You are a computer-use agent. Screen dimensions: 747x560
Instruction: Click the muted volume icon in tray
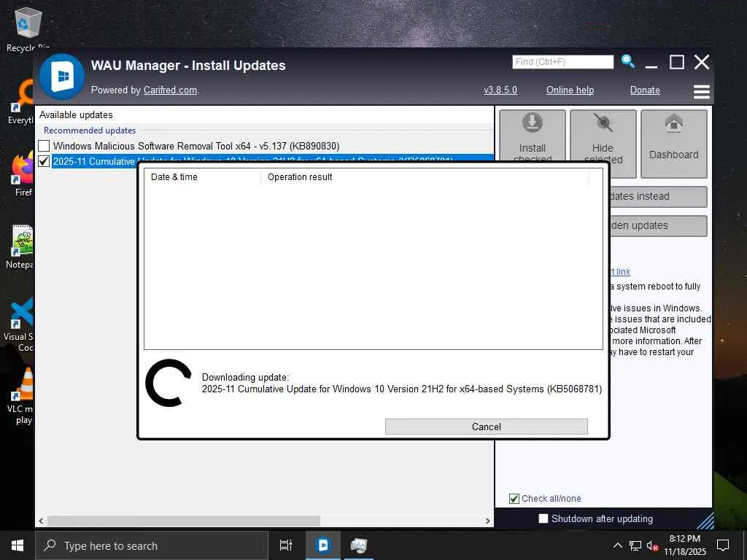[651, 545]
